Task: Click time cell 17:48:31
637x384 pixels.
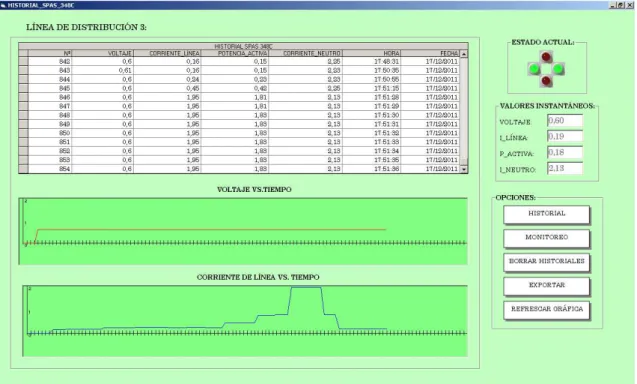Action: click(x=372, y=61)
